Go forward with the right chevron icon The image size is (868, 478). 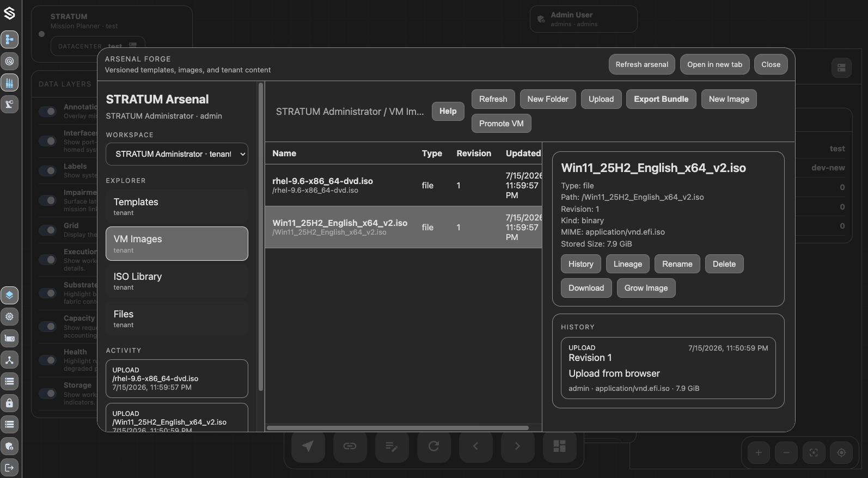click(517, 446)
